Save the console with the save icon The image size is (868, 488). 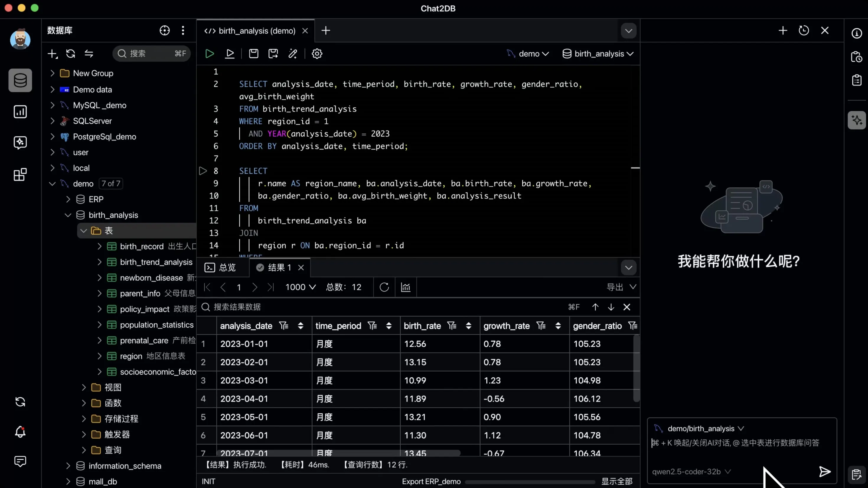click(253, 53)
